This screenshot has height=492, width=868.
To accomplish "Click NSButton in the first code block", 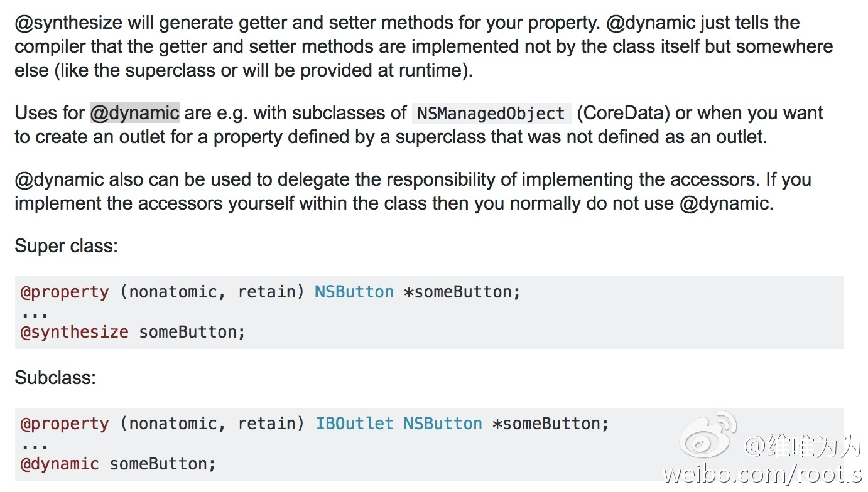I will point(354,292).
